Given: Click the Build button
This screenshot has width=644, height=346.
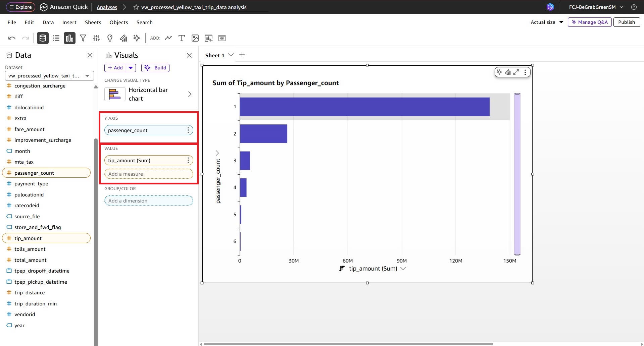Looking at the screenshot, I should (155, 68).
